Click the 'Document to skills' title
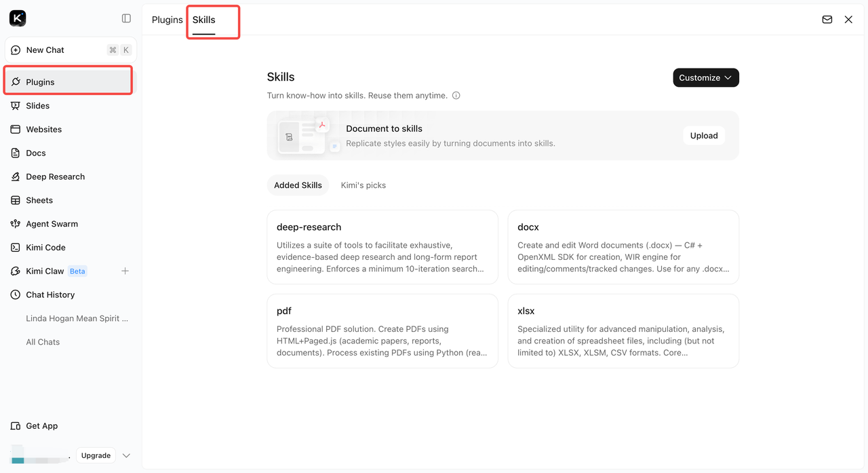This screenshot has height=473, width=868. (384, 128)
